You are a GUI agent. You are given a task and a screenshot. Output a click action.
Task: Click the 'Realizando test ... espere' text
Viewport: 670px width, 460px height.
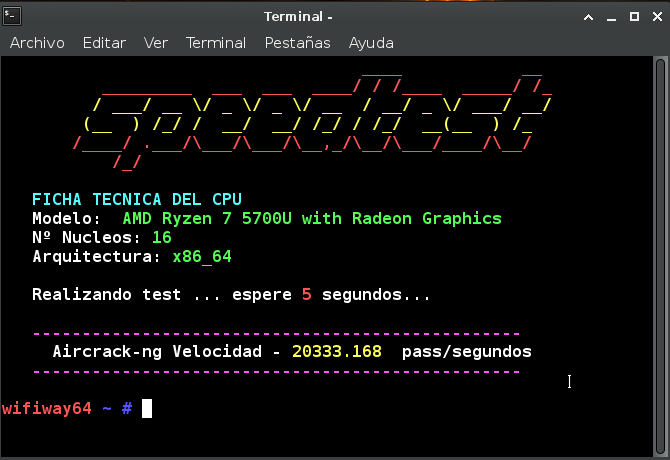click(x=162, y=295)
